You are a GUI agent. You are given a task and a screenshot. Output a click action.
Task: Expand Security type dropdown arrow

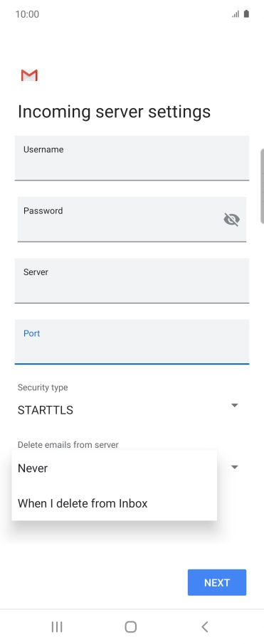click(x=234, y=405)
